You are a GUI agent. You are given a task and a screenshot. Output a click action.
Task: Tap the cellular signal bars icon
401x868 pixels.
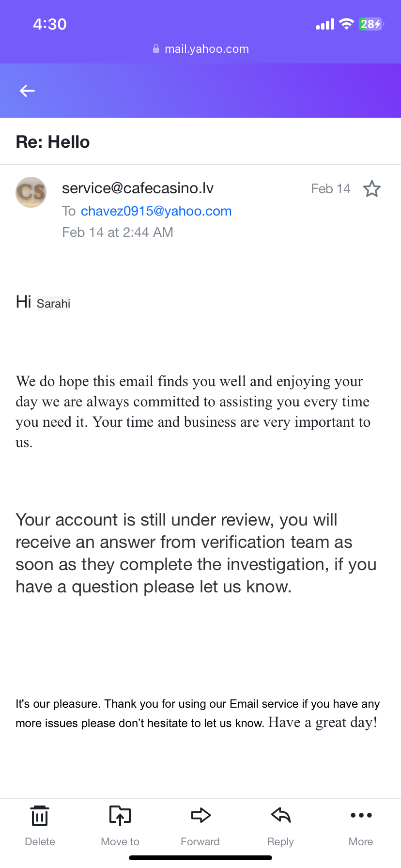tap(325, 24)
